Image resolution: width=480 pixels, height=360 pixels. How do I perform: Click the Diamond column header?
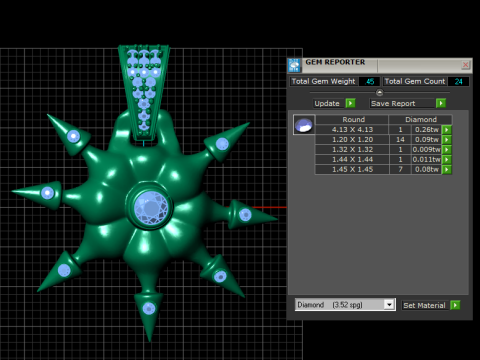[421, 119]
